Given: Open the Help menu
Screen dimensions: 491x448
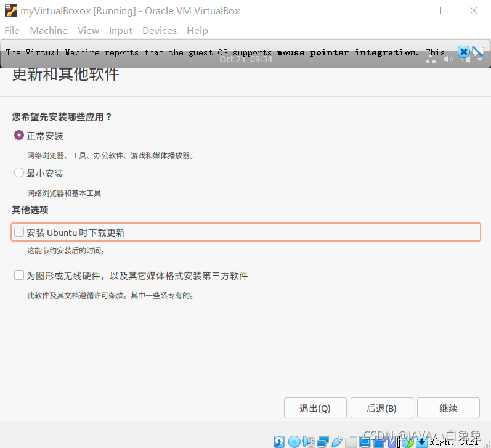Looking at the screenshot, I should pos(197,30).
